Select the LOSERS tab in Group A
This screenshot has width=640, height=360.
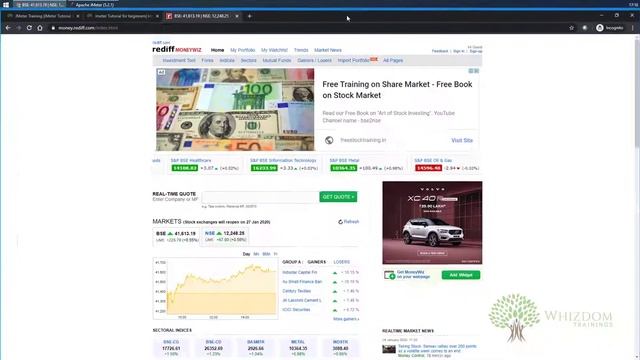pyautogui.click(x=342, y=262)
